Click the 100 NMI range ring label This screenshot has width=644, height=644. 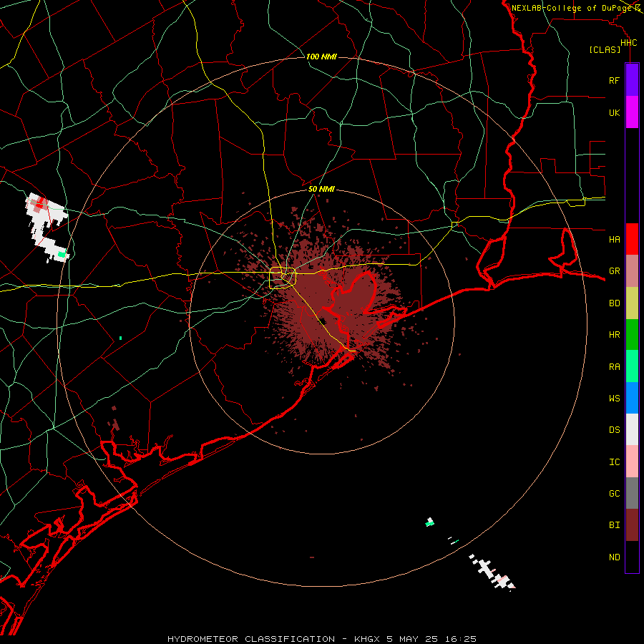coord(321,57)
